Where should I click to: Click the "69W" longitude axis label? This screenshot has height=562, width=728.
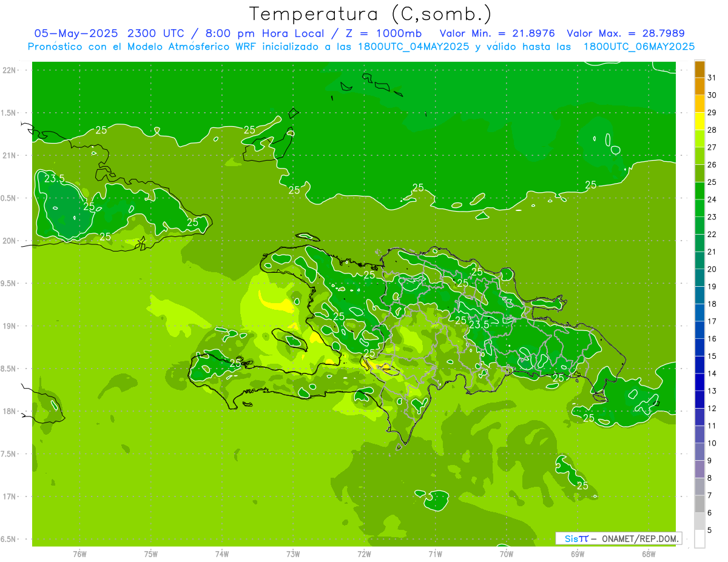[578, 554]
